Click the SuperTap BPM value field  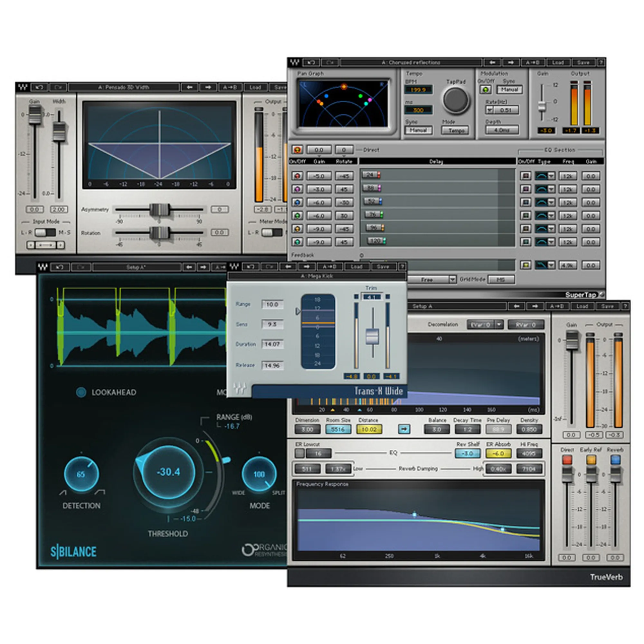418,89
